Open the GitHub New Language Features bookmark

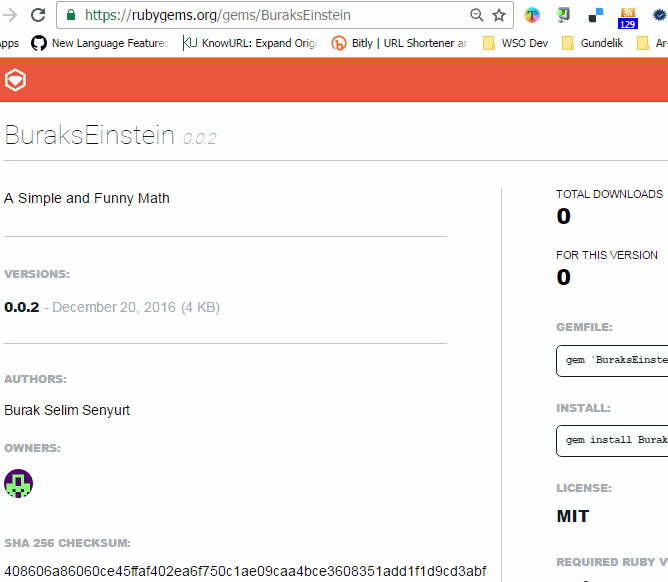(99, 43)
